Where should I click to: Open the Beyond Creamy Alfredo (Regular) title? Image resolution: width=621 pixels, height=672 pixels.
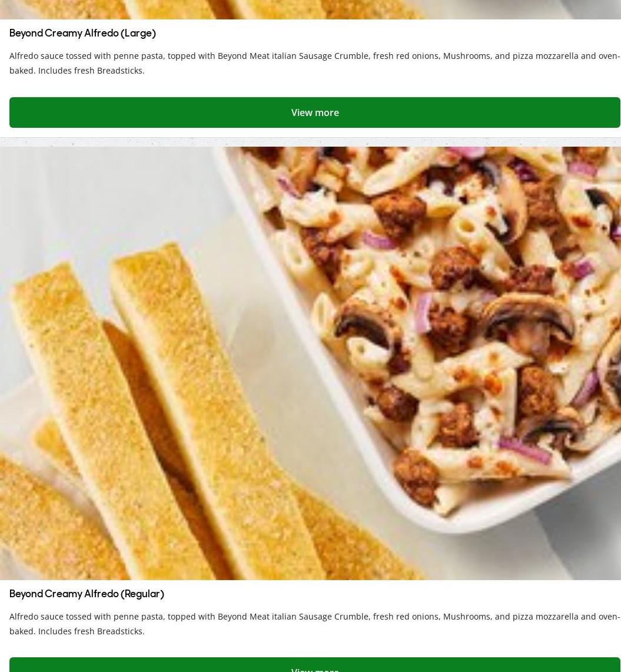click(87, 594)
